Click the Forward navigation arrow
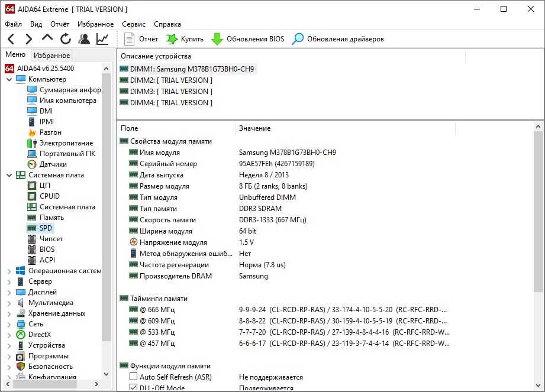 28,39
